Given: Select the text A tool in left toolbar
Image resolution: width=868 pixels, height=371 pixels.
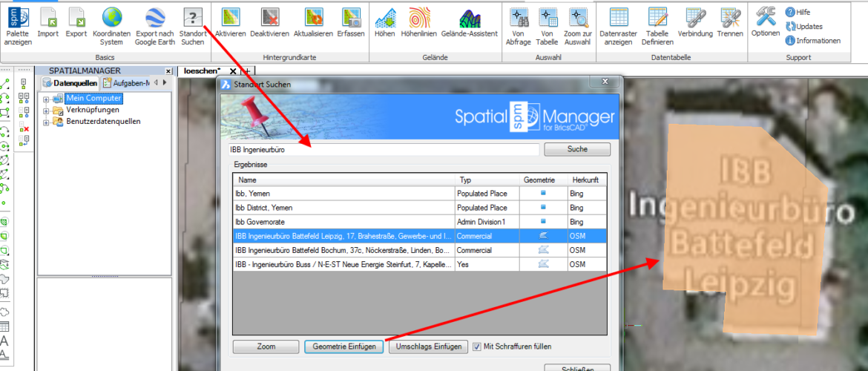Looking at the screenshot, I should click(4, 341).
